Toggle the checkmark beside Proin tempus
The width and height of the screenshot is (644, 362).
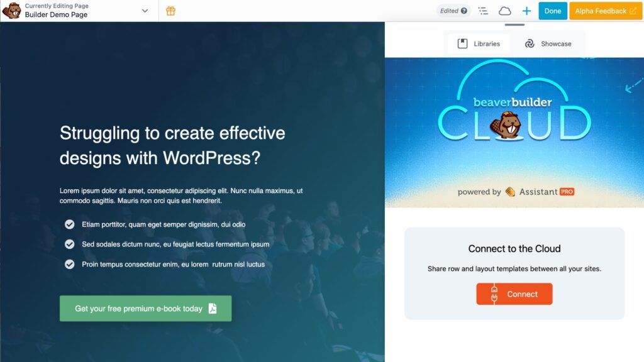click(x=70, y=264)
